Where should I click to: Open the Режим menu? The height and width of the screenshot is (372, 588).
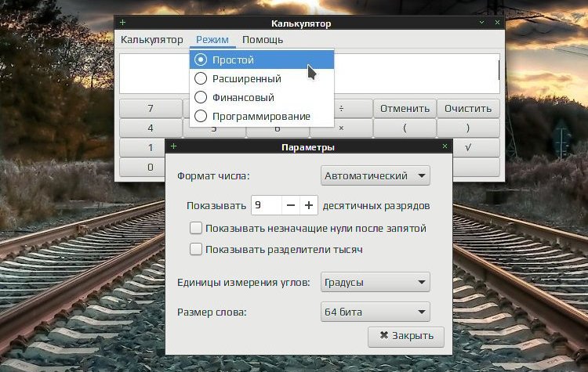[212, 40]
